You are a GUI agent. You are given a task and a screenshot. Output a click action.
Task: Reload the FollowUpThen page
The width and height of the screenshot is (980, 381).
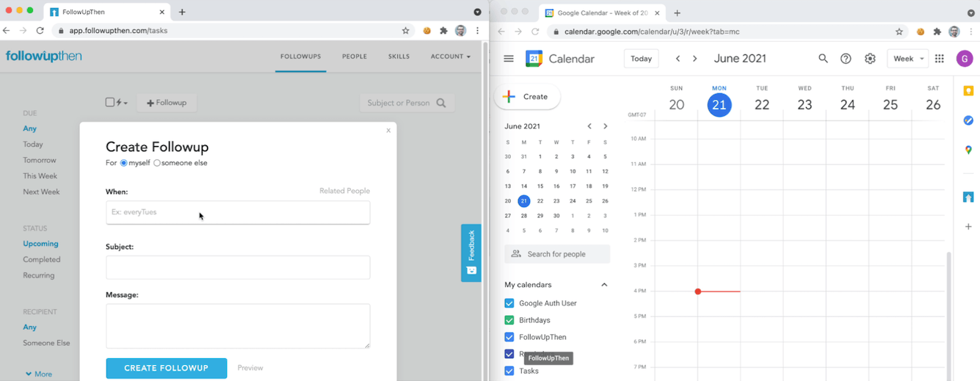40,31
